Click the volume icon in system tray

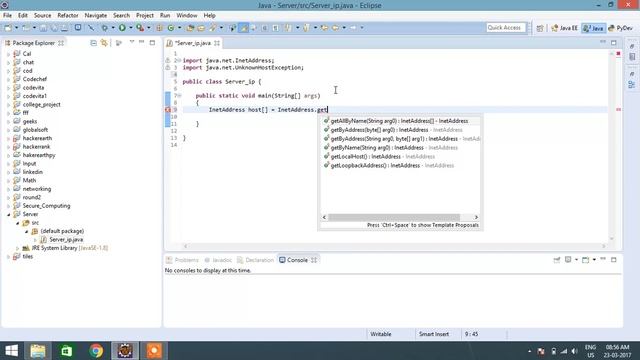click(574, 351)
